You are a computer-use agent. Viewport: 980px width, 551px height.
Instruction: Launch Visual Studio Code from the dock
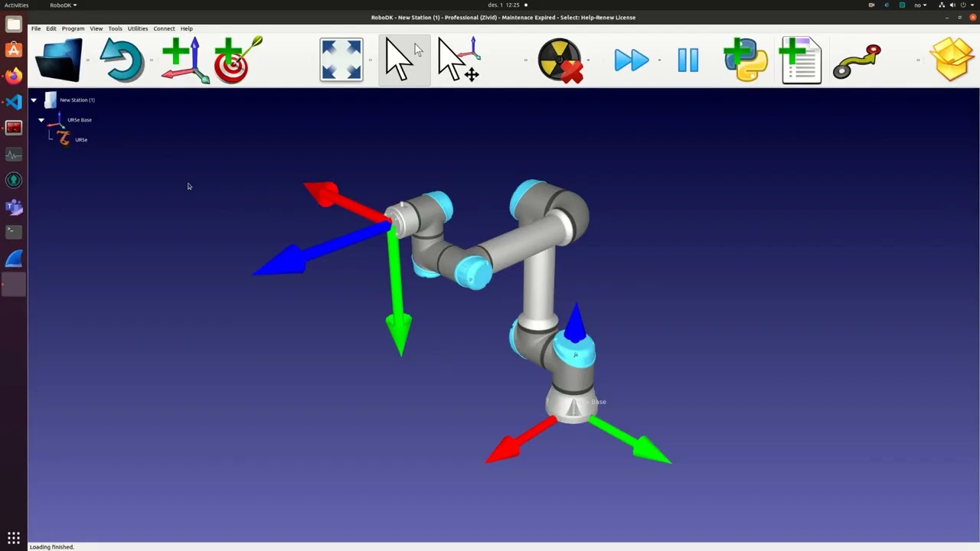click(x=14, y=102)
